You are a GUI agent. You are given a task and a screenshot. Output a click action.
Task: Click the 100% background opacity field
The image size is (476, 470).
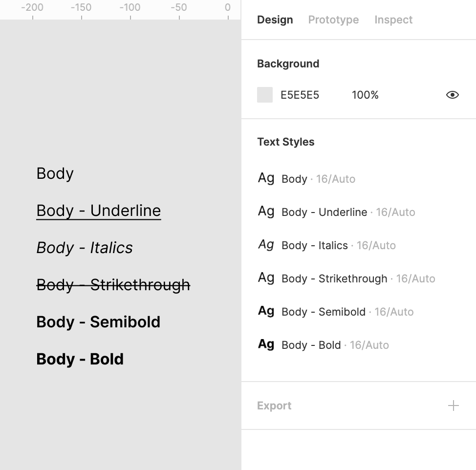(x=365, y=95)
